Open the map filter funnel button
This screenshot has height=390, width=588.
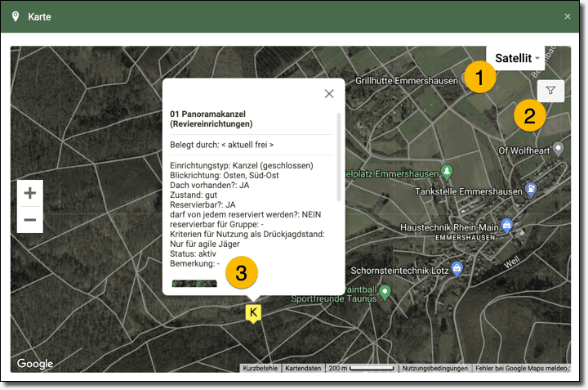coord(551,91)
